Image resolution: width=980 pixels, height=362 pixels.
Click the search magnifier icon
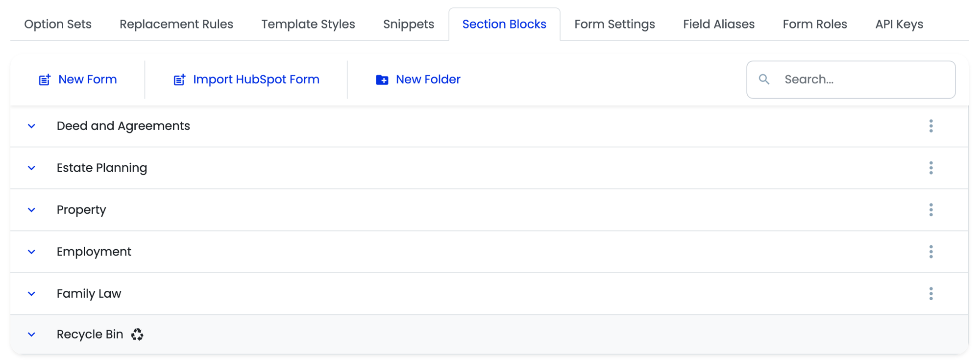[x=764, y=79]
